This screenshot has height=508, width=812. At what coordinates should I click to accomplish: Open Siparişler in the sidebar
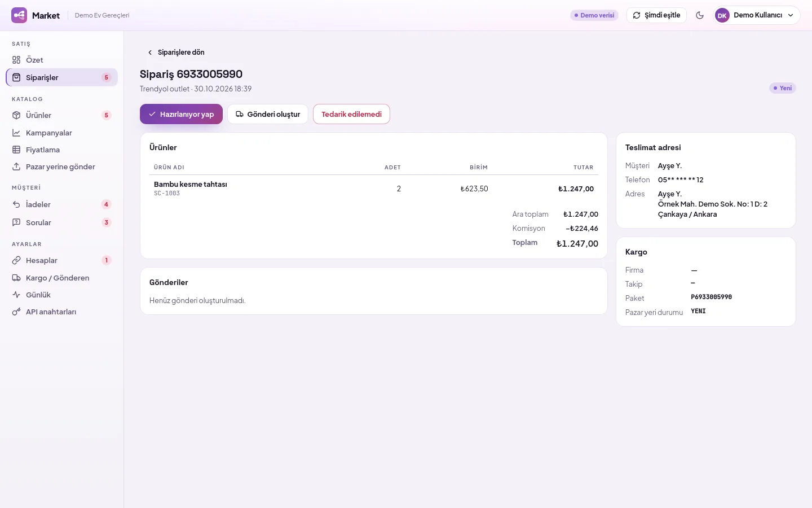click(62, 77)
